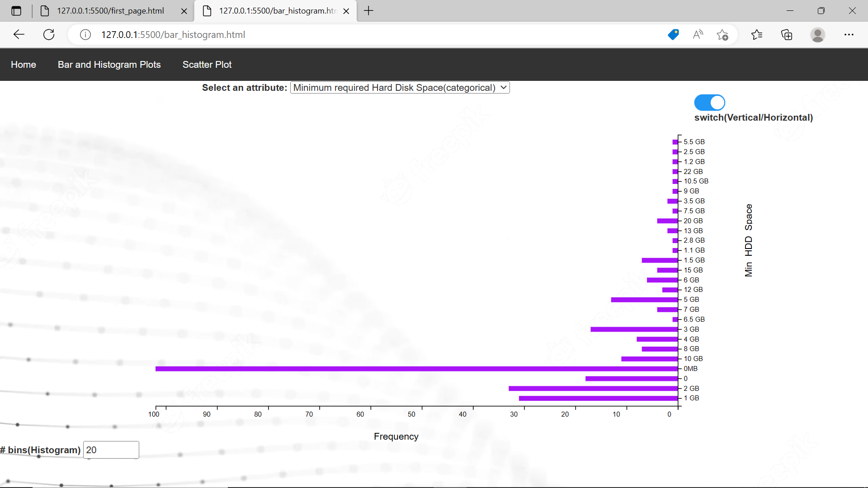Reload the page with refresh icon

pos(49,35)
